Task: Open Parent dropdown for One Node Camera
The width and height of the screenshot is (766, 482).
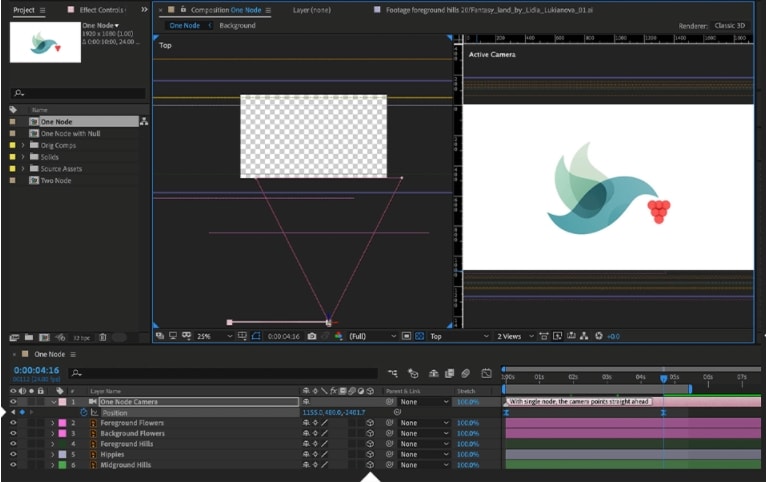Action: (424, 402)
